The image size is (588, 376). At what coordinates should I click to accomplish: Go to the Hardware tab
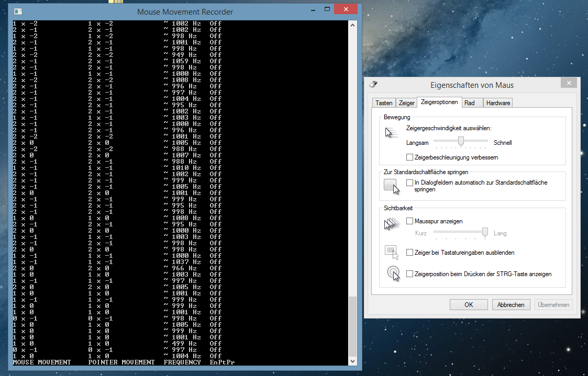(498, 103)
